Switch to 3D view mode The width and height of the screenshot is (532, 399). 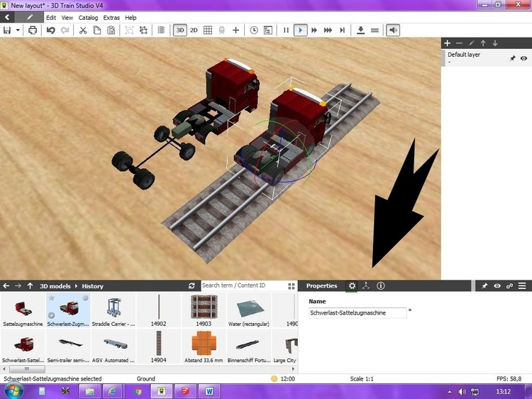tap(180, 31)
